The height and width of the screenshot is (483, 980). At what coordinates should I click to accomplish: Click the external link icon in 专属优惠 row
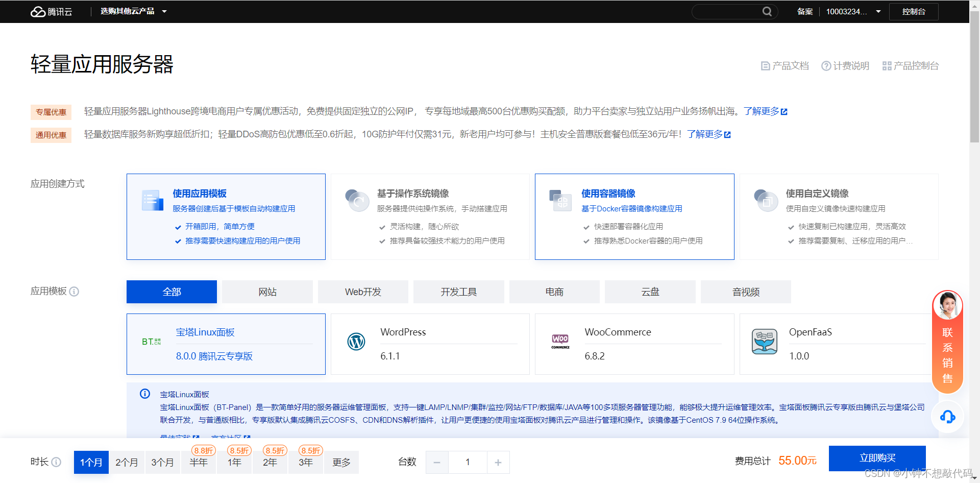pyautogui.click(x=784, y=112)
